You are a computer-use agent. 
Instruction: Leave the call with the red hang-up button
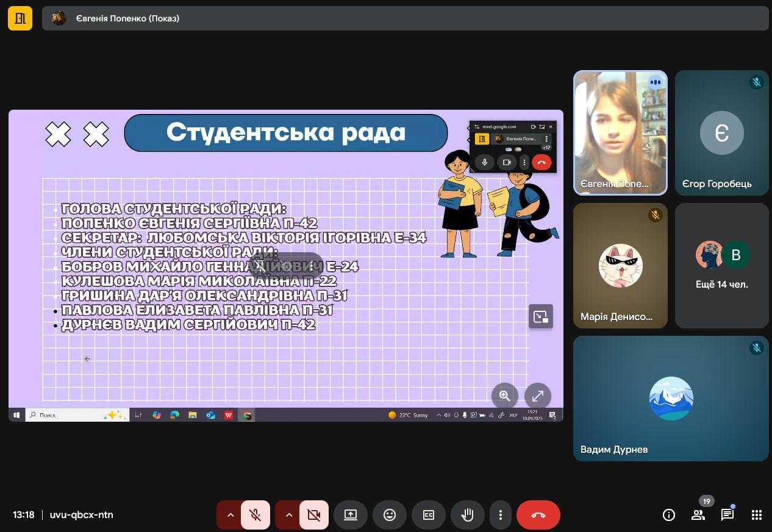click(x=538, y=515)
